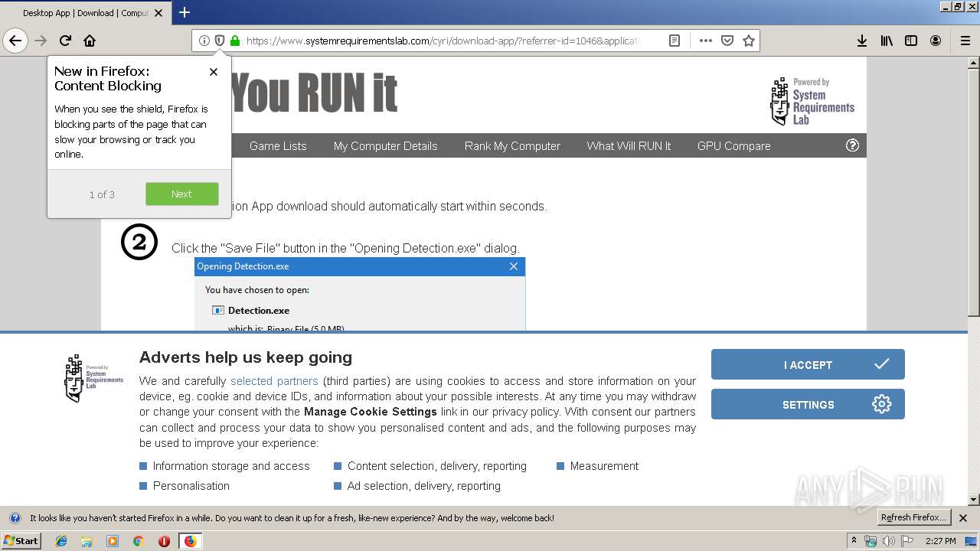
Task: Open Windows Explorer folder in taskbar
Action: tap(87, 541)
